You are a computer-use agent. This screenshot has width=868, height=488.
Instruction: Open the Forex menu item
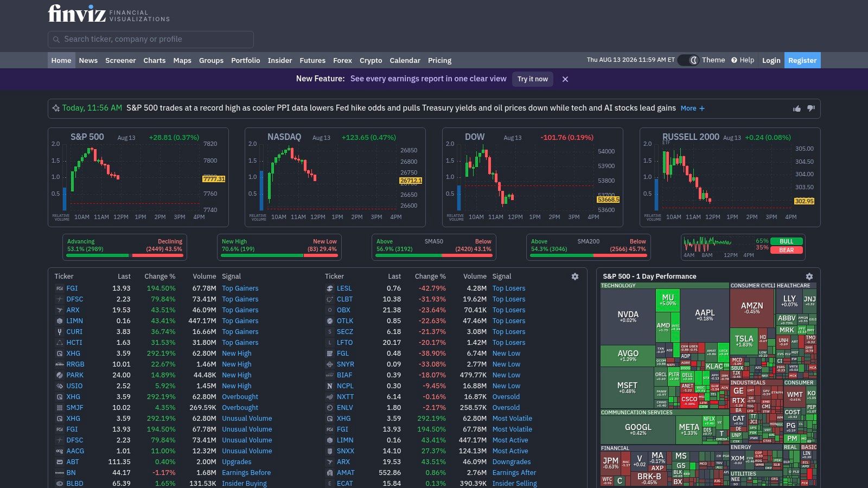[x=342, y=60]
